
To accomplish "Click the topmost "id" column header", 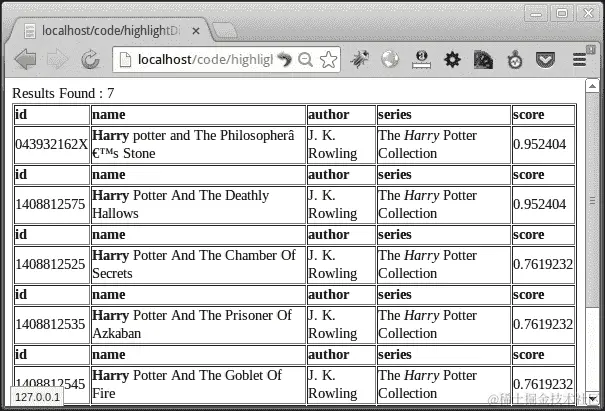I will pyautogui.click(x=52, y=115).
